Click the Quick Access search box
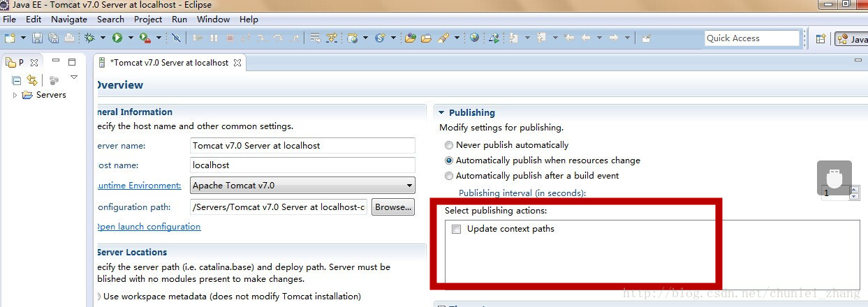The image size is (868, 307). coord(751,38)
